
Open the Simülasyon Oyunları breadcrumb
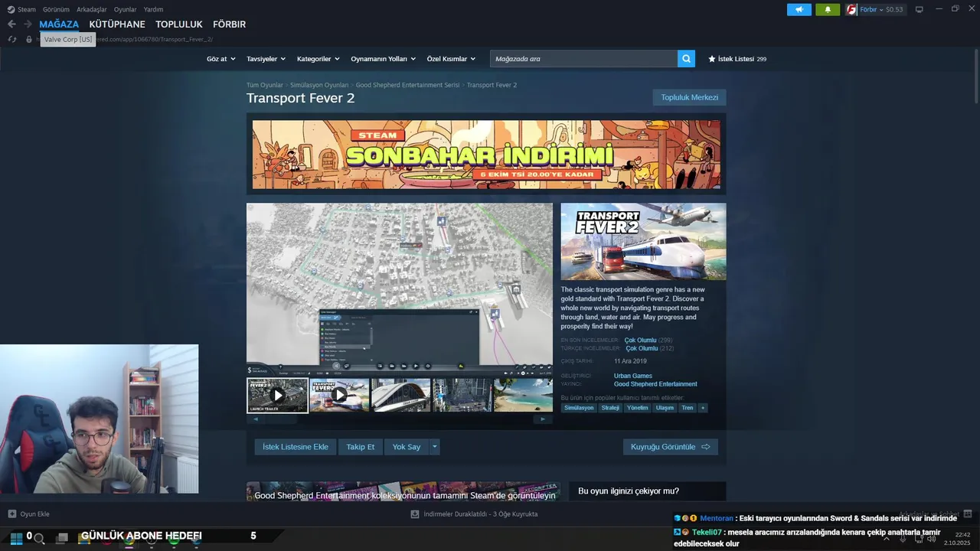(x=319, y=85)
